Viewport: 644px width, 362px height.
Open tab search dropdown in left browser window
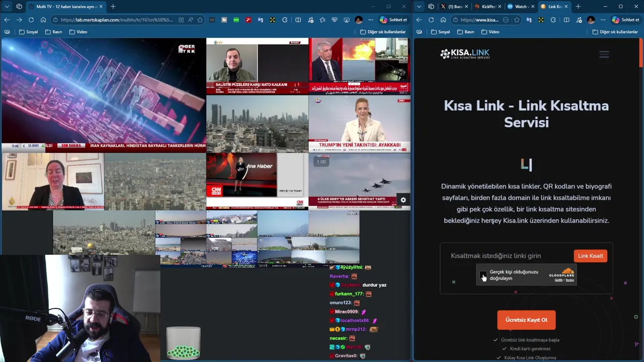[x=7, y=7]
